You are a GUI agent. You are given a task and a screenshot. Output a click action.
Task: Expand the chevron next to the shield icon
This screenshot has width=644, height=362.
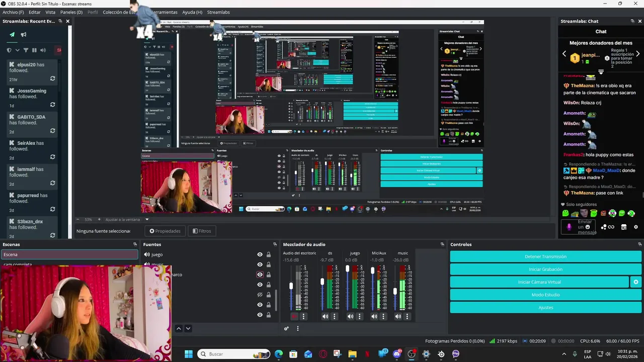pos(17,50)
